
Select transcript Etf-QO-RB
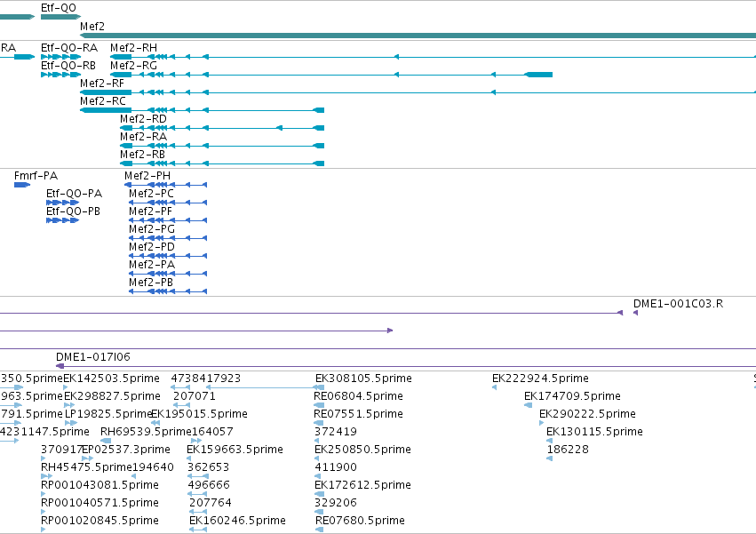click(60, 75)
